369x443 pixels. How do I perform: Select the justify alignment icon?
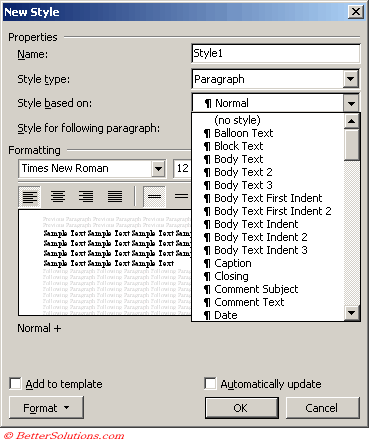click(x=115, y=197)
